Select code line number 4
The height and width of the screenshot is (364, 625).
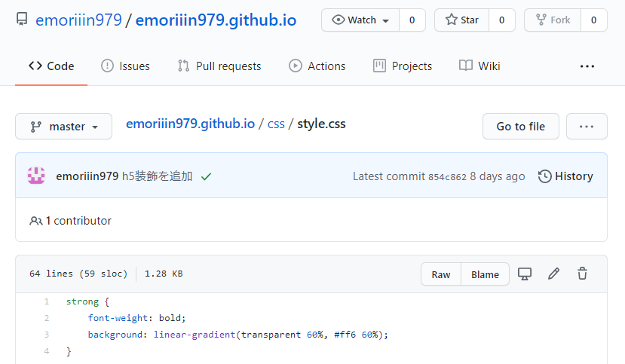[x=47, y=351]
